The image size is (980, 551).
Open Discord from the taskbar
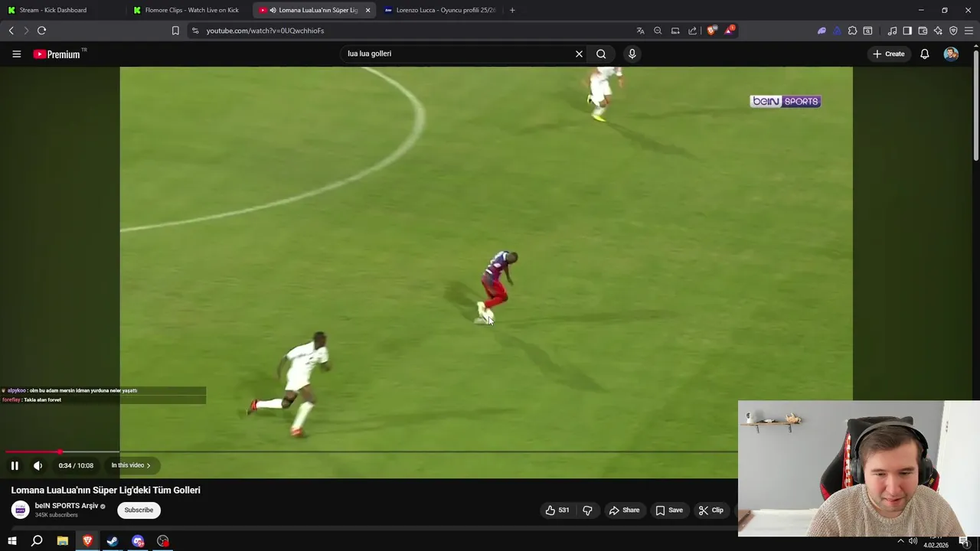click(x=138, y=541)
